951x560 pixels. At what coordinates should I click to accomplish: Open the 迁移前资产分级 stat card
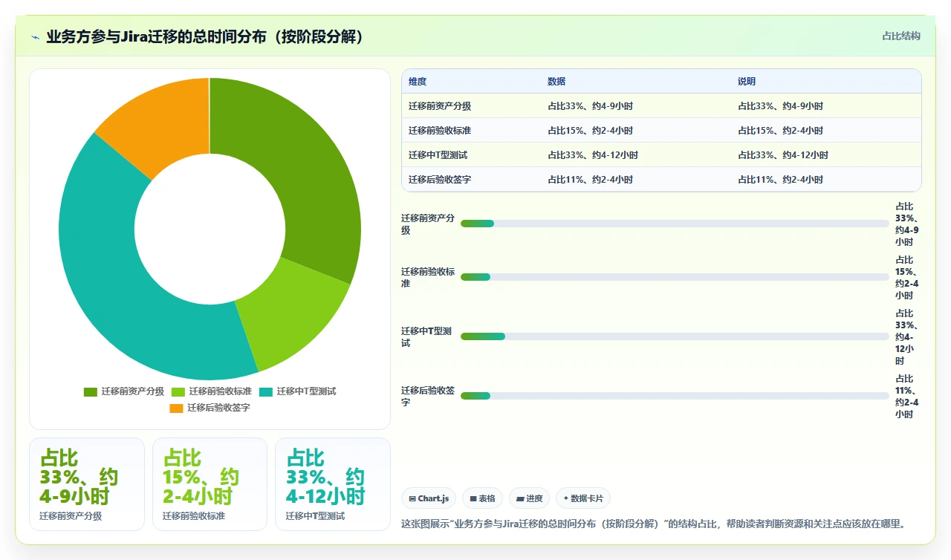[x=87, y=484]
